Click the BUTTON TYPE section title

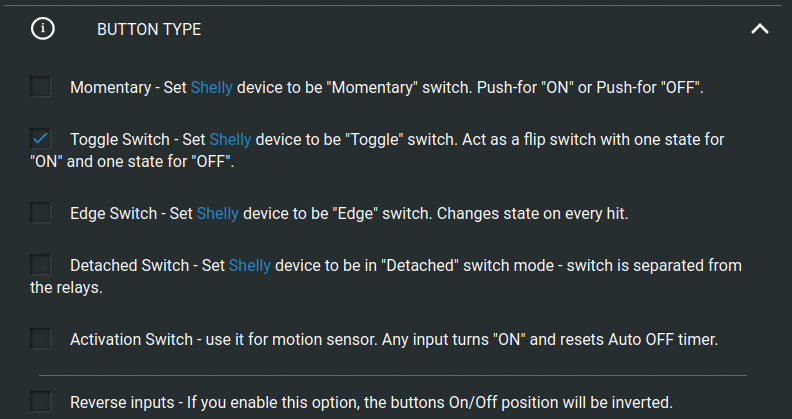coord(149,30)
